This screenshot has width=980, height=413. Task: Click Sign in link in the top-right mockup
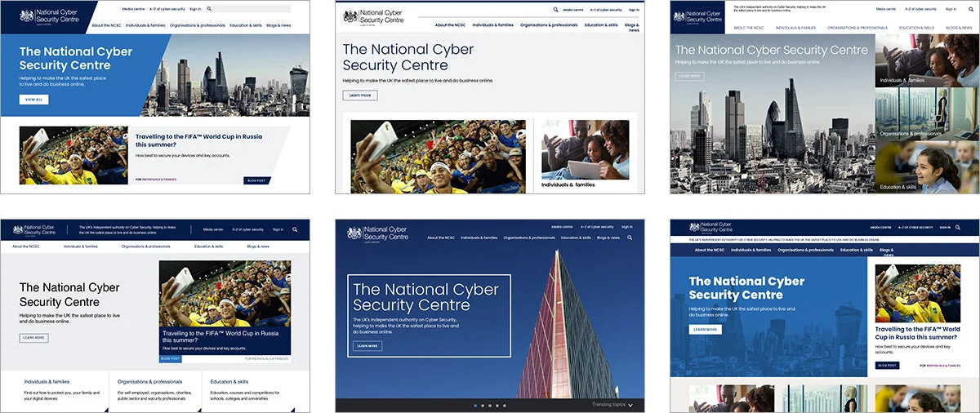pos(951,9)
